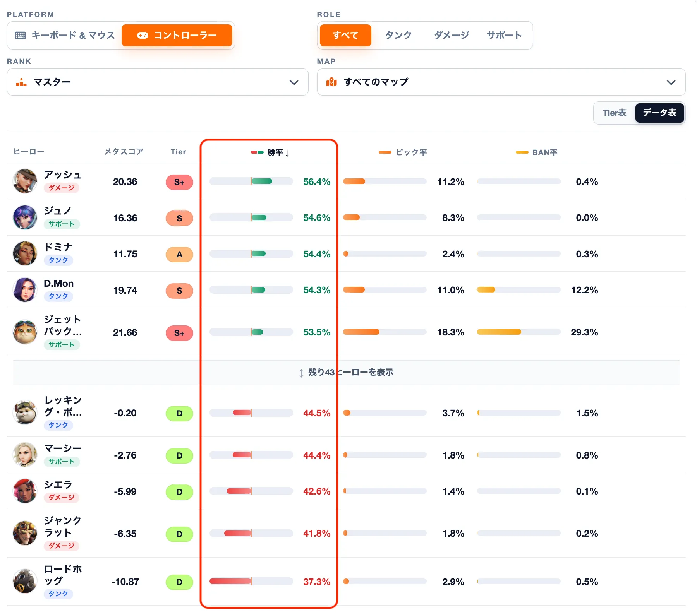Click hero name マーシー

63,448
